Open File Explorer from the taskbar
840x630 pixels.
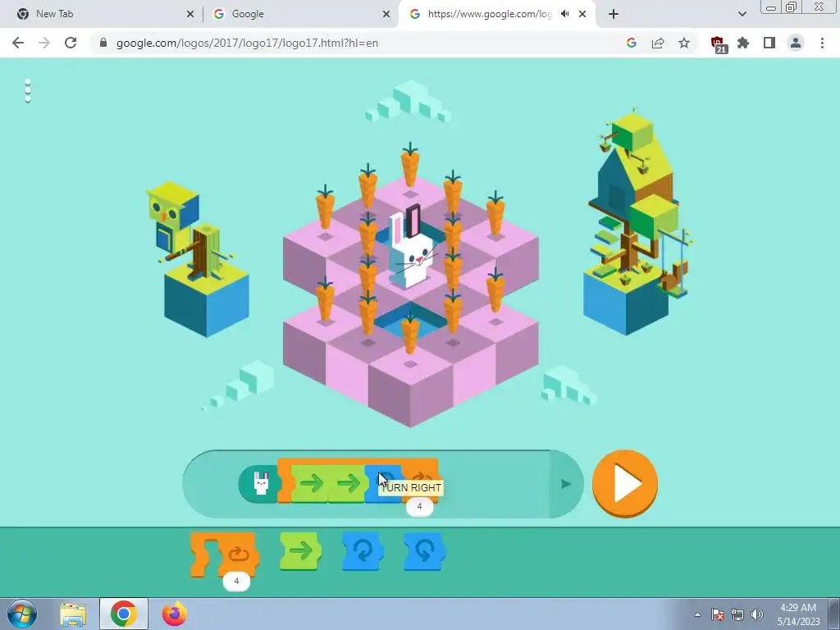(73, 614)
